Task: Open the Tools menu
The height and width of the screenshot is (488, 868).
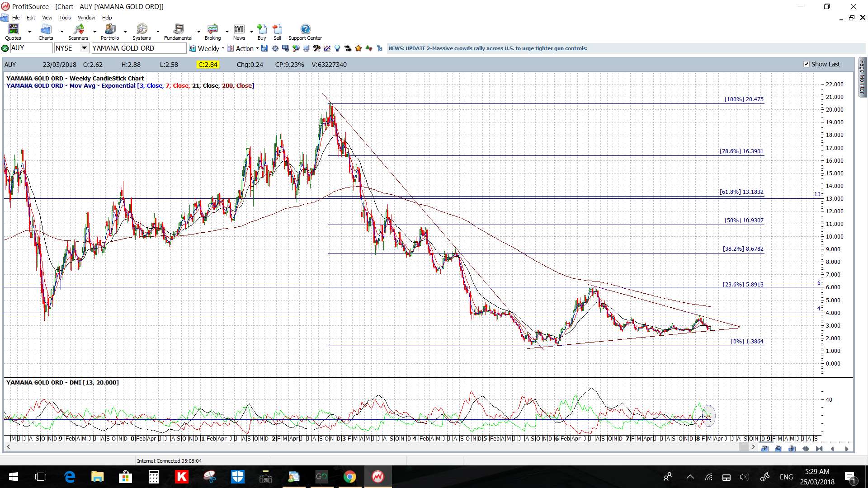Action: [x=65, y=18]
